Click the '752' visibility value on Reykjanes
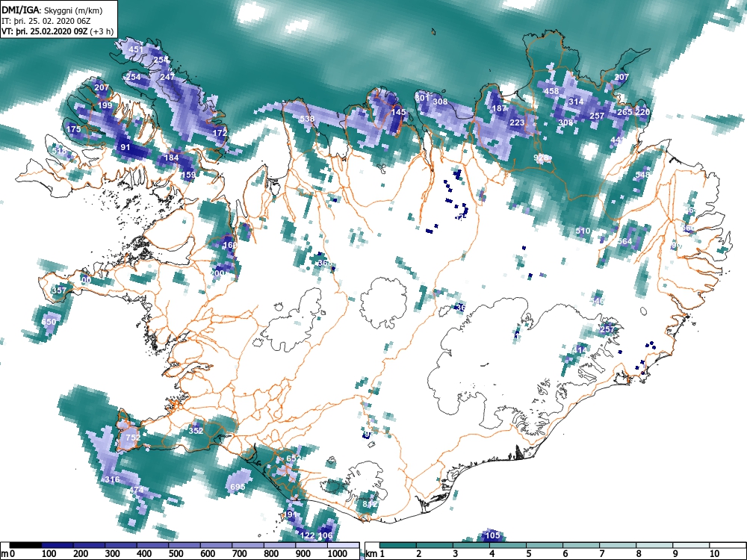The image size is (747, 560). (x=133, y=438)
